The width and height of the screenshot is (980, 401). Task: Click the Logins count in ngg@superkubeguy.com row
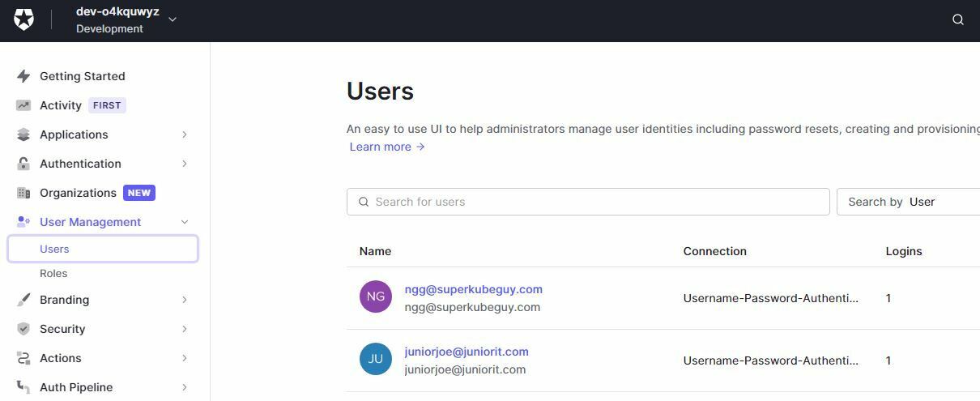tap(888, 298)
